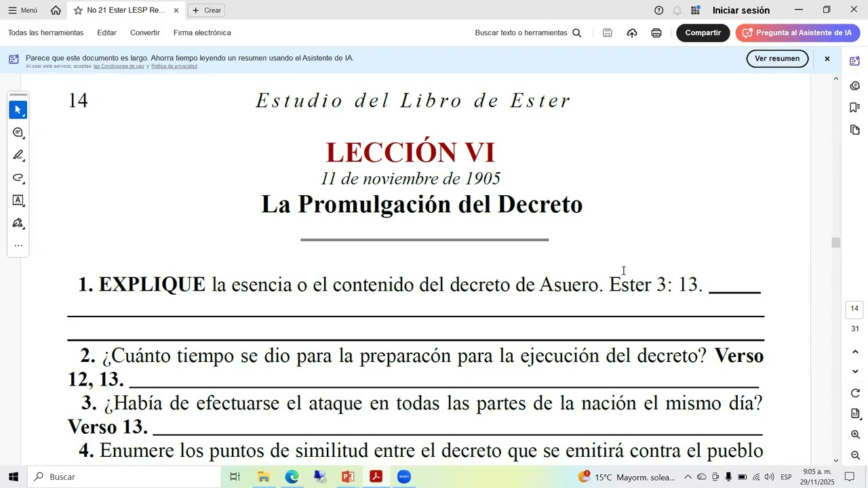Click Buscar texto o herramientas search field

(528, 33)
